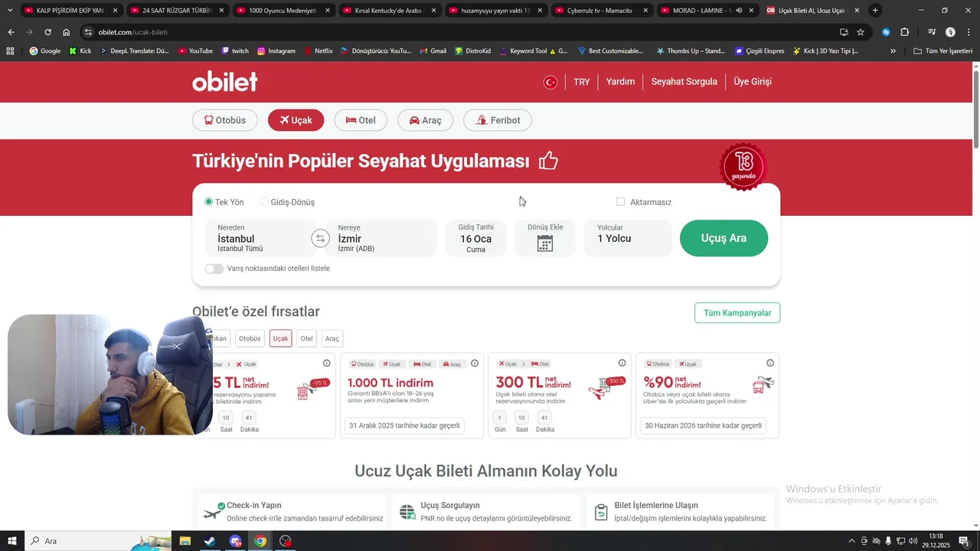Open info icon on 300 TL indirim card
Screen dimensions: 980x551
point(622,364)
